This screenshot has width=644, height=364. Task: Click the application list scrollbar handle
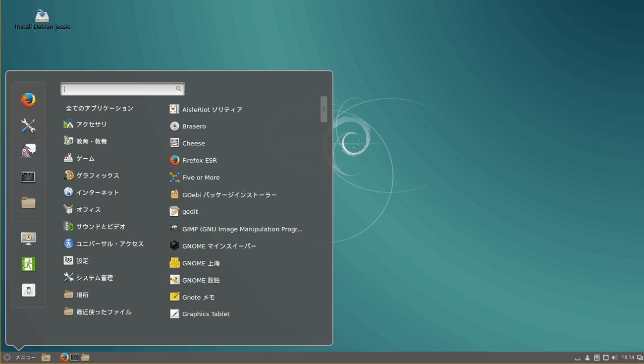(323, 109)
